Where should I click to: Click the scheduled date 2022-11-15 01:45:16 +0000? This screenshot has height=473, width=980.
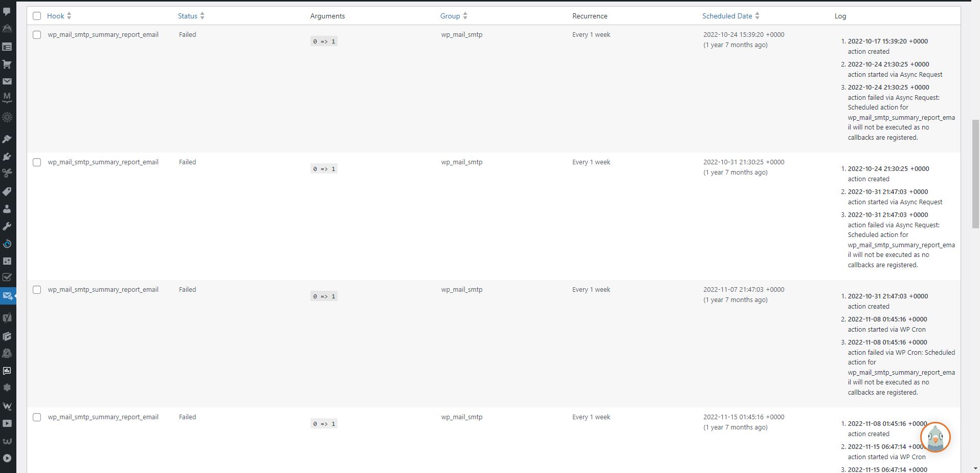pyautogui.click(x=744, y=417)
